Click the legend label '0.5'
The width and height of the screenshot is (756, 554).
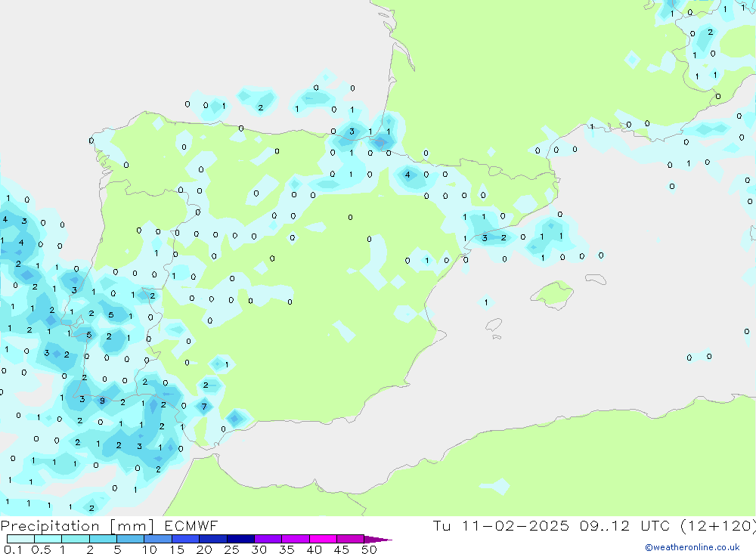point(41,549)
